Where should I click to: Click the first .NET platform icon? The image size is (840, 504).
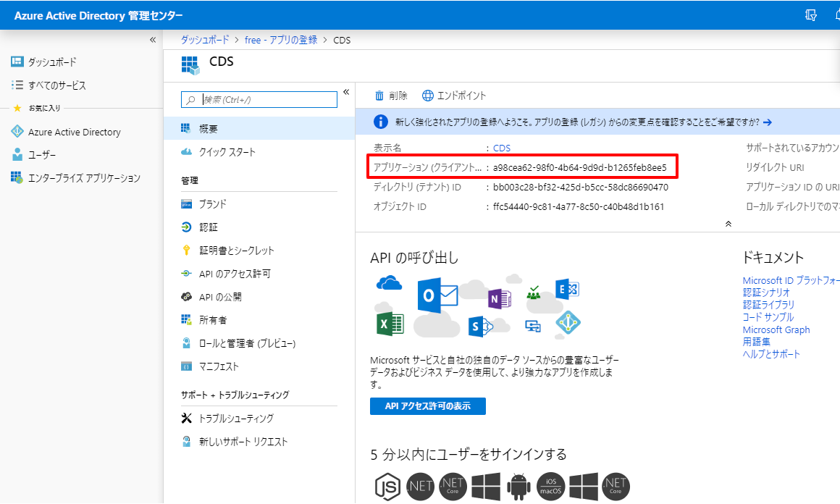point(420,487)
